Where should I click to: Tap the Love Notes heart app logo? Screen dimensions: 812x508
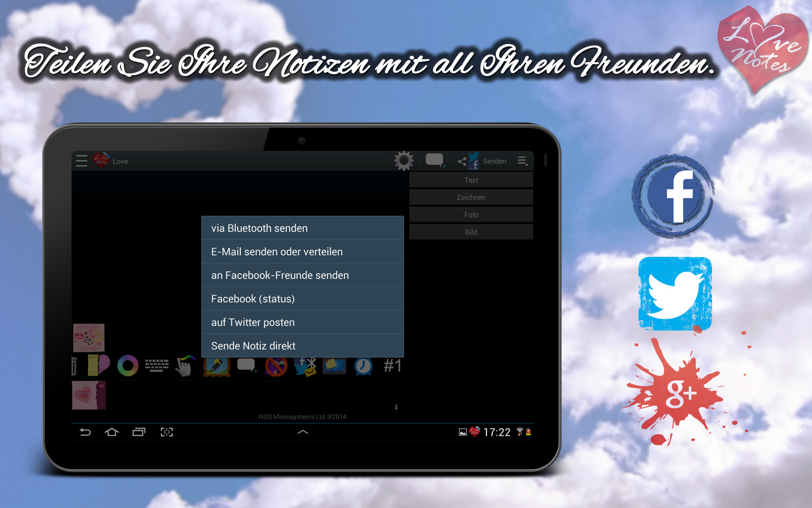point(101,161)
